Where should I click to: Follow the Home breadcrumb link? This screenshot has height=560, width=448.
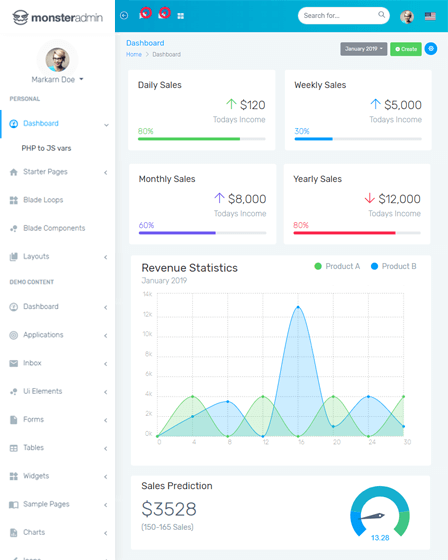(134, 54)
